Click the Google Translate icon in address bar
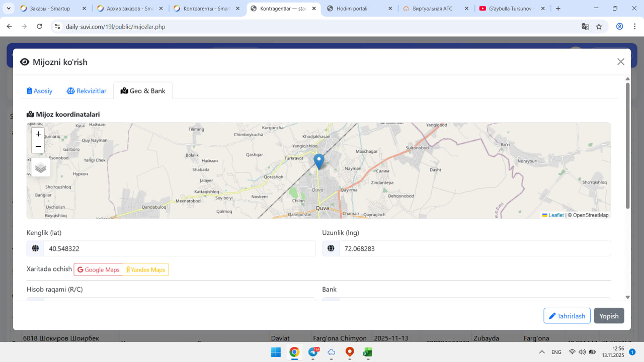644x362 pixels. 585,27
